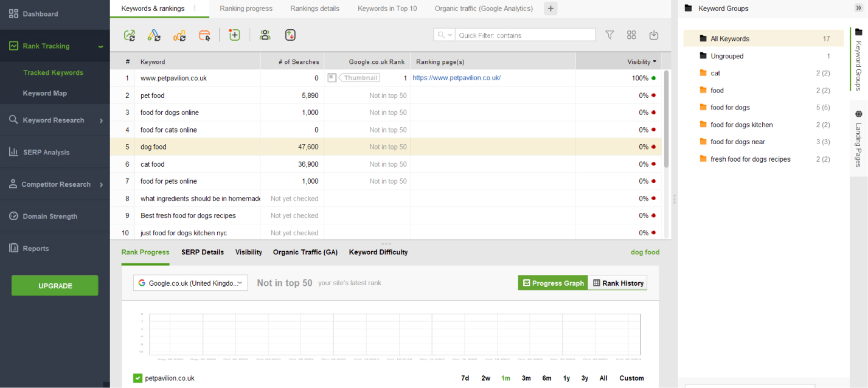Image resolution: width=868 pixels, height=388 pixels.
Task: Switch to the Keyword Difficulty lower tab
Action: point(378,252)
